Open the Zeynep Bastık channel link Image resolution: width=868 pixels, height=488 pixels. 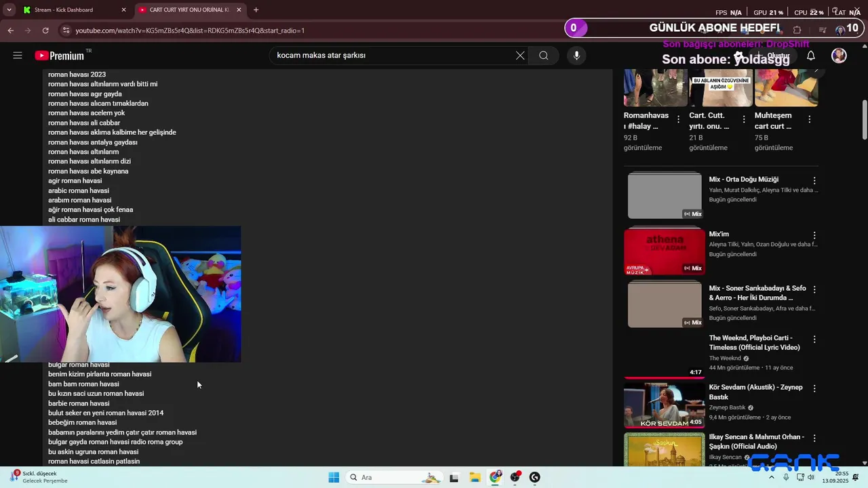727,408
